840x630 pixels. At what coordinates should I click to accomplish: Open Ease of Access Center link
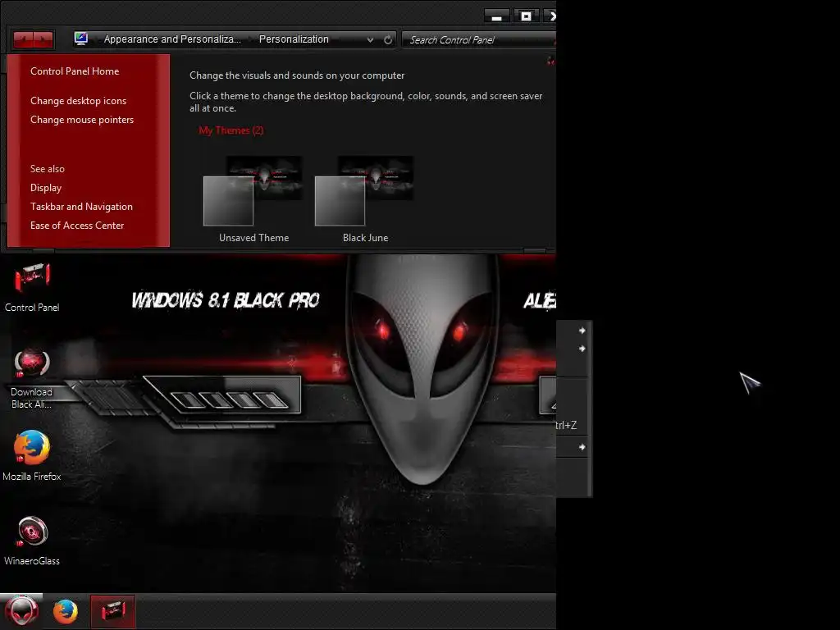click(77, 226)
